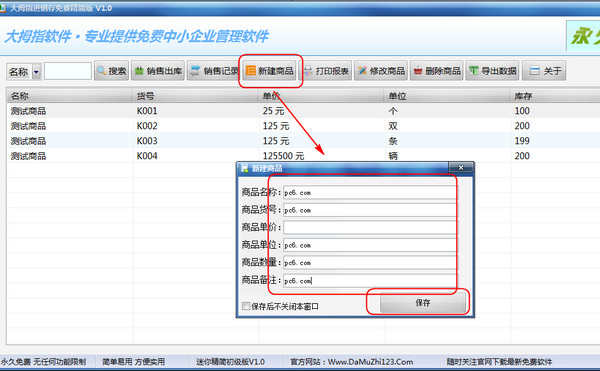Click the 125500 元 price cell
The height and width of the screenshot is (371, 600).
[283, 156]
